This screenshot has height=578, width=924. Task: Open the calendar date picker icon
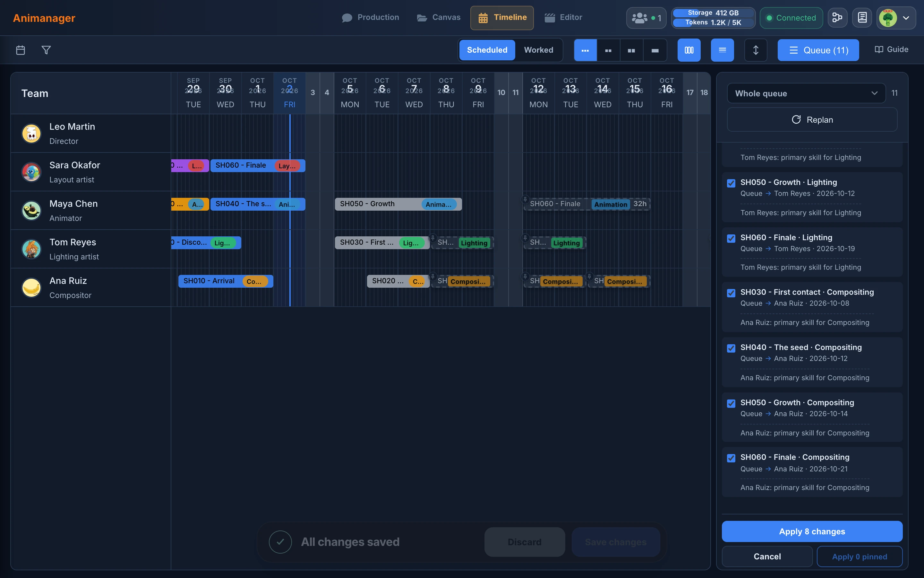pyautogui.click(x=21, y=50)
